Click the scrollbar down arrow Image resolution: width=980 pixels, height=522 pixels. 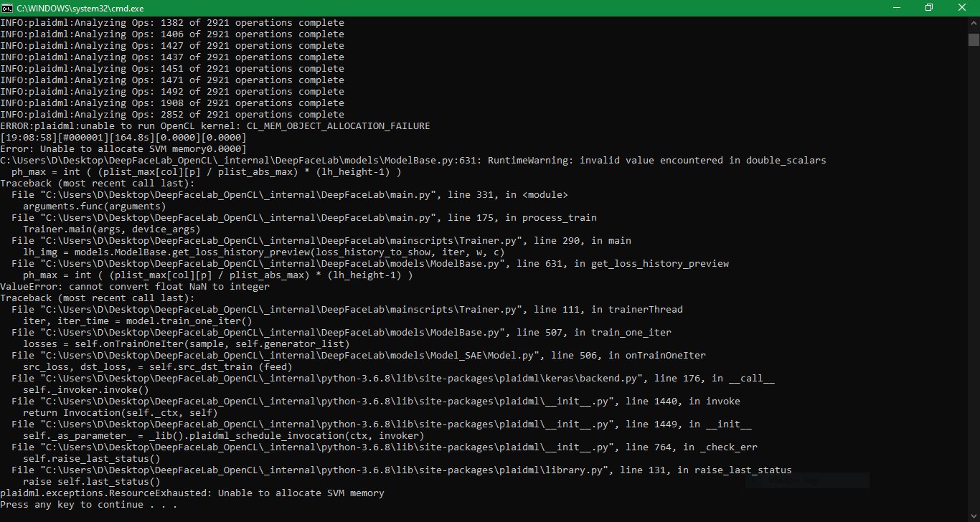pyautogui.click(x=974, y=514)
